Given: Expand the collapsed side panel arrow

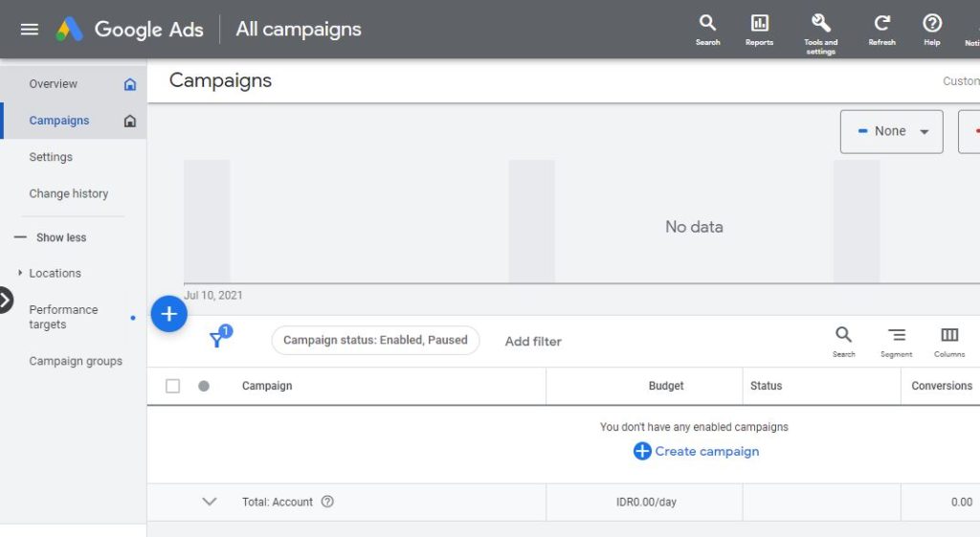Looking at the screenshot, I should click(5, 301).
